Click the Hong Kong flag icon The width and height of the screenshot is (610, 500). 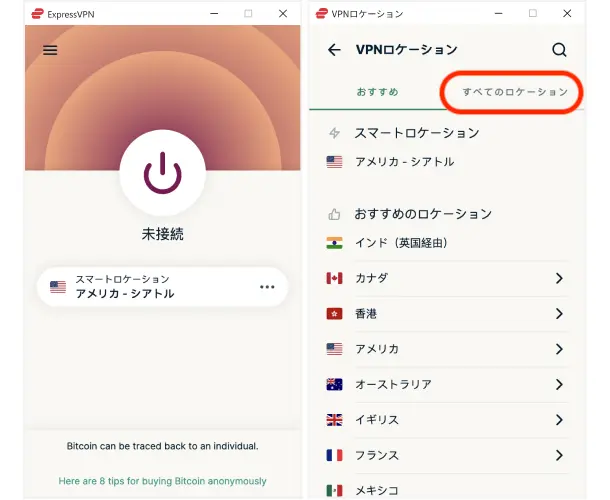(334, 314)
